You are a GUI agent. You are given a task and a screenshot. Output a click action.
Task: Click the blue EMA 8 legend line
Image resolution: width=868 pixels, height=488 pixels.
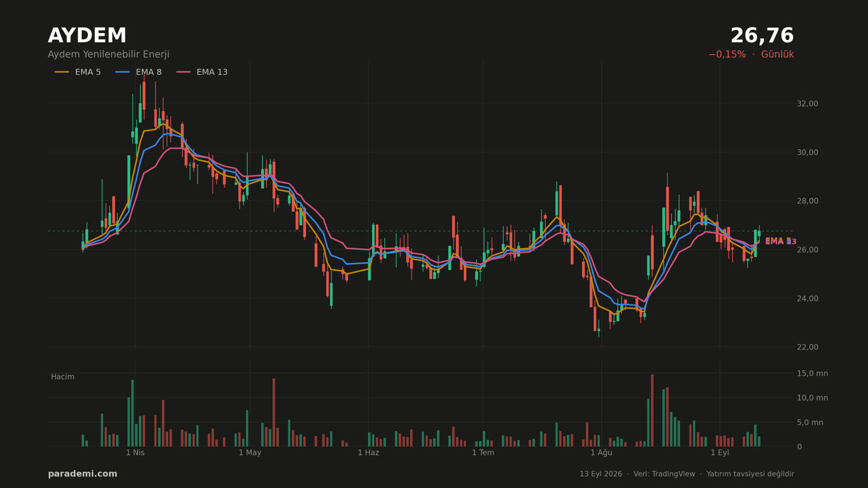(123, 72)
